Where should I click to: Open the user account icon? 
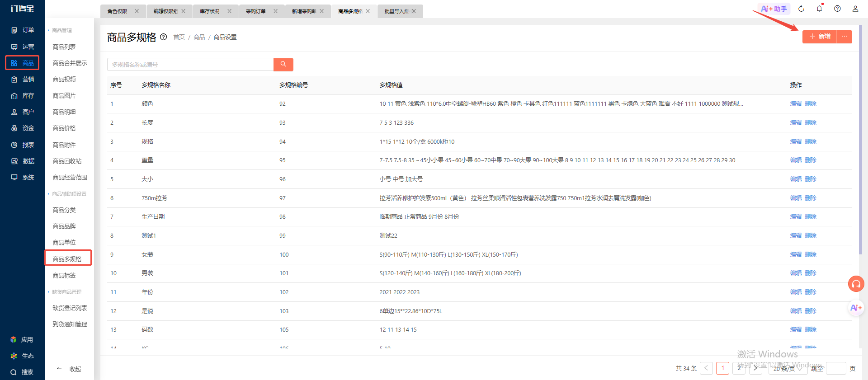coord(855,9)
